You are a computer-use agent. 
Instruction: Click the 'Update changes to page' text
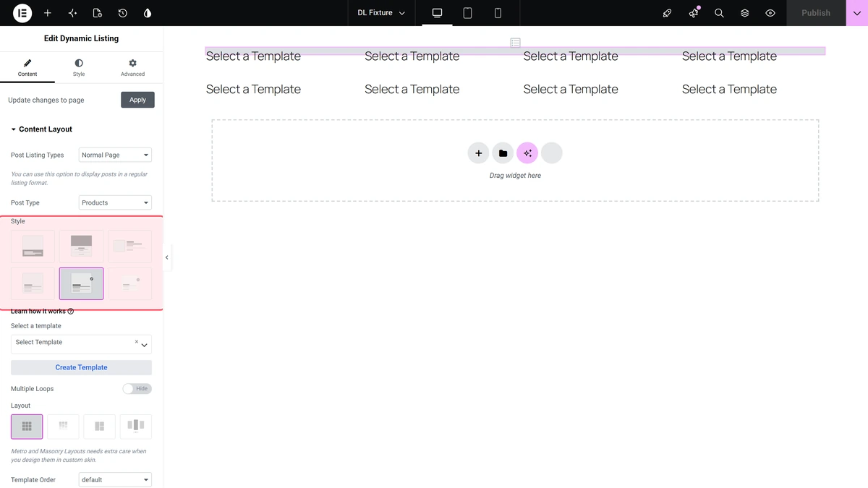pos(46,100)
